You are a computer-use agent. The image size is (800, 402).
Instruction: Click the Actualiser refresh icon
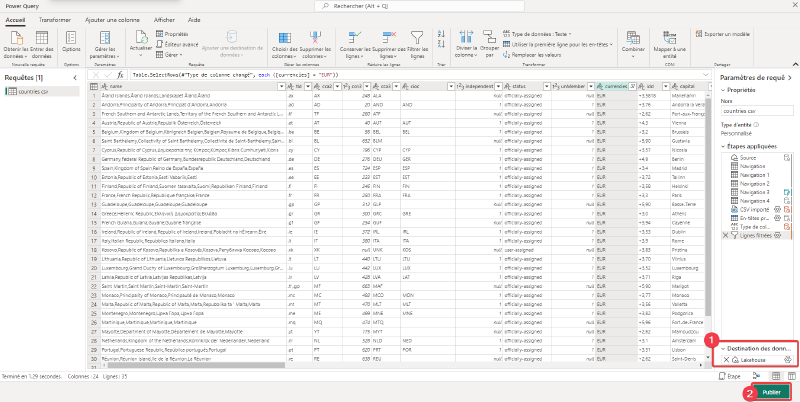pos(141,37)
